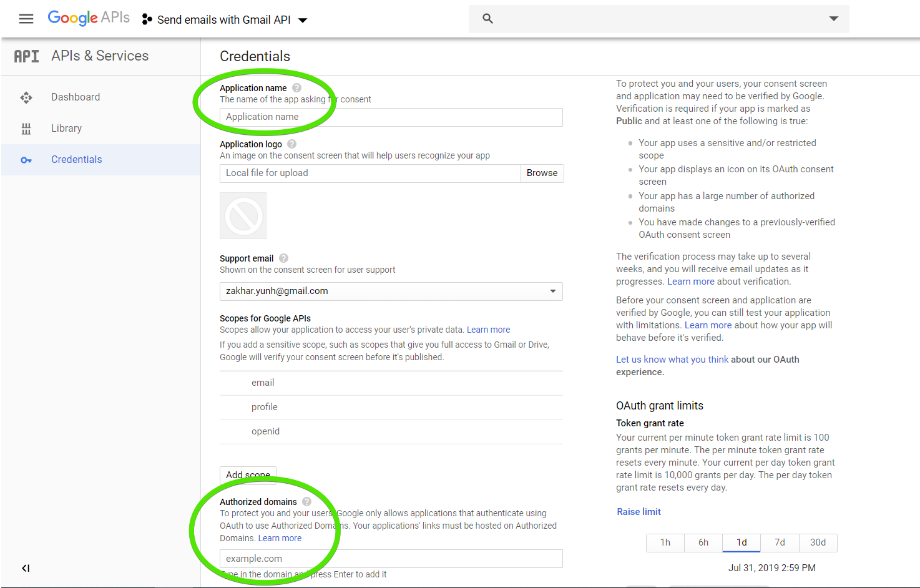Viewport: 920px width, 588px height.
Task: Open Let us know what you think link
Action: (672, 360)
